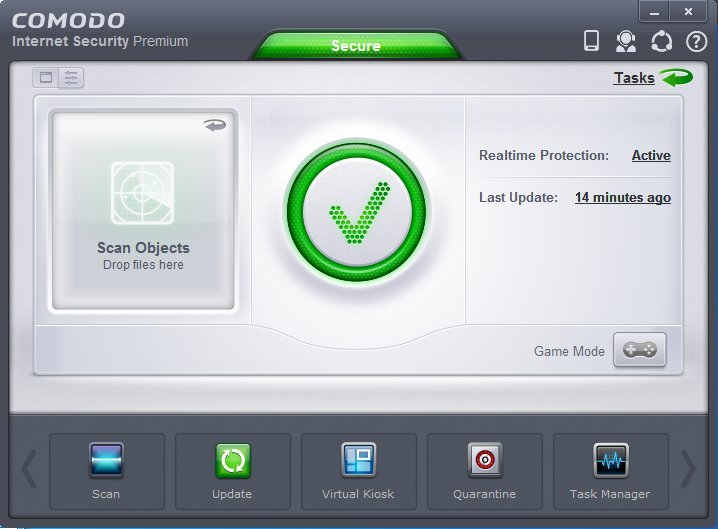Close the Comodo window
The height and width of the screenshot is (529, 718).
tap(688, 12)
